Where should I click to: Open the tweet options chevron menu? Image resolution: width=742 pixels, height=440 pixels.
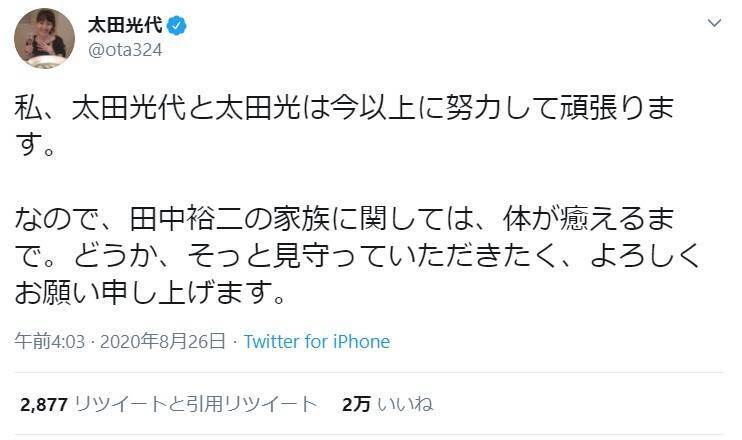[714, 22]
